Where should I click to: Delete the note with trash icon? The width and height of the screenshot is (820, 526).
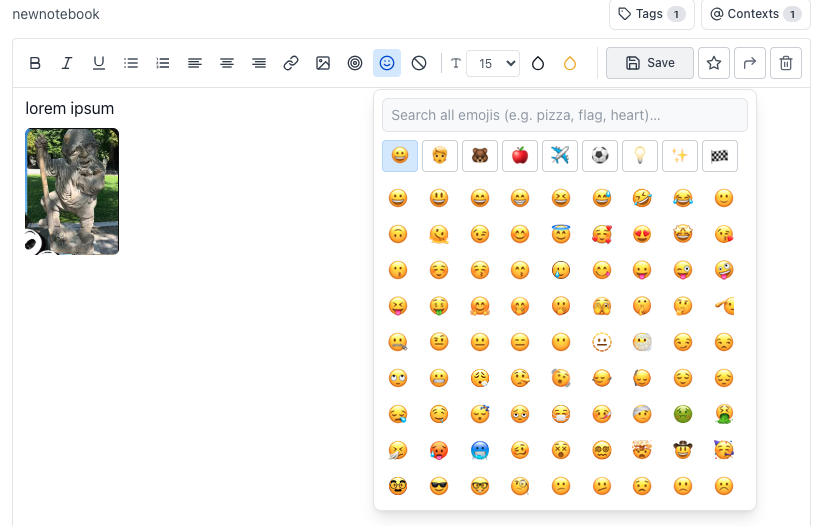[785, 63]
